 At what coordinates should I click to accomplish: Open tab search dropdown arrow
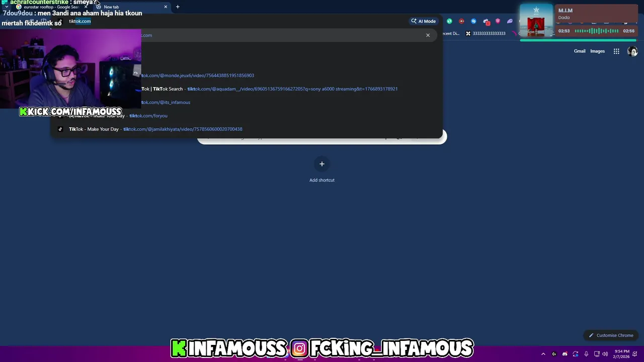point(6,7)
